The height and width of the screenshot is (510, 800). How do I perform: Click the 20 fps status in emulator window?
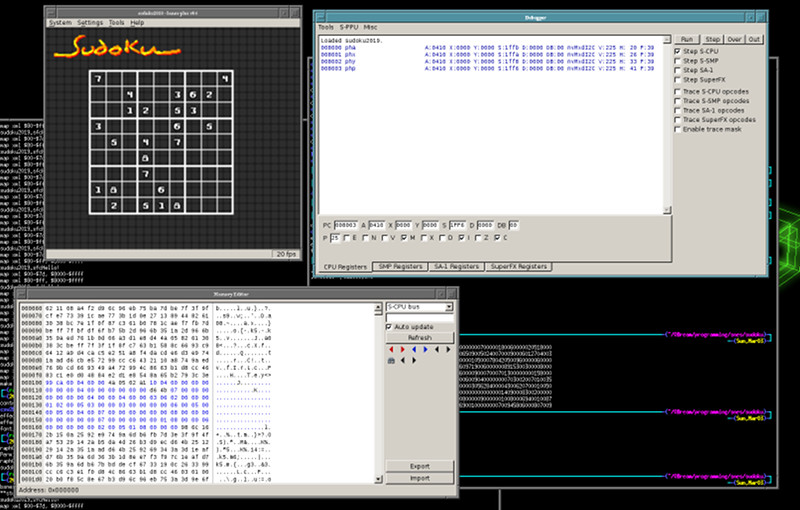286,254
